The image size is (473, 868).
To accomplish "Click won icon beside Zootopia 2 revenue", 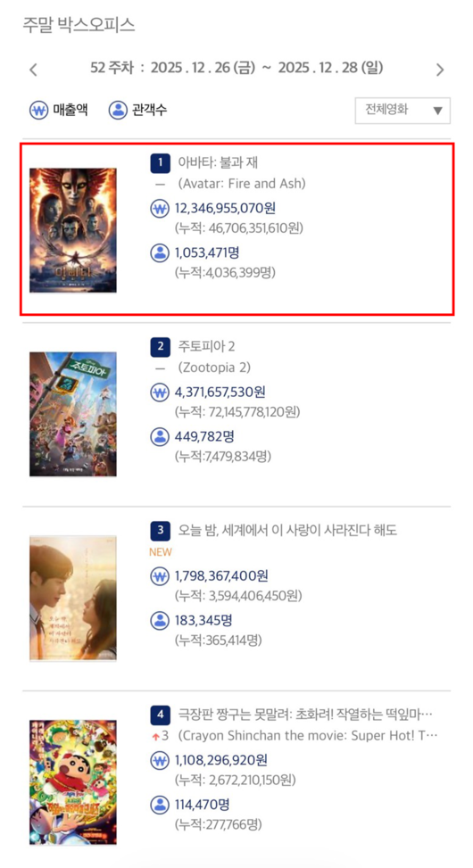I will point(160,393).
